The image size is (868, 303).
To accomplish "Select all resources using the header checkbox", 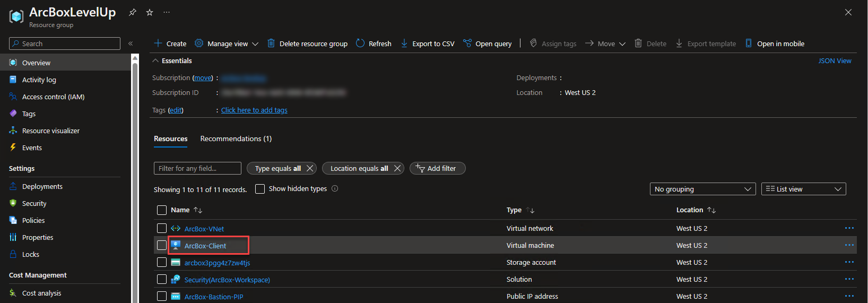I will tap(162, 210).
